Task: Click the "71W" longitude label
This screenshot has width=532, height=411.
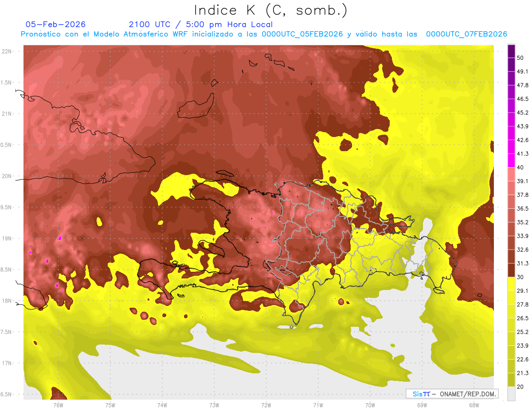Action: tap(318, 405)
